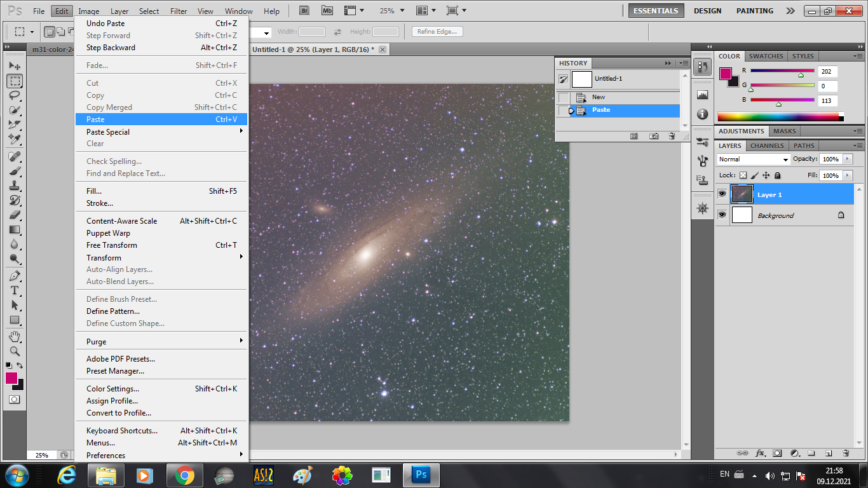Create new document from current state

[634, 136]
